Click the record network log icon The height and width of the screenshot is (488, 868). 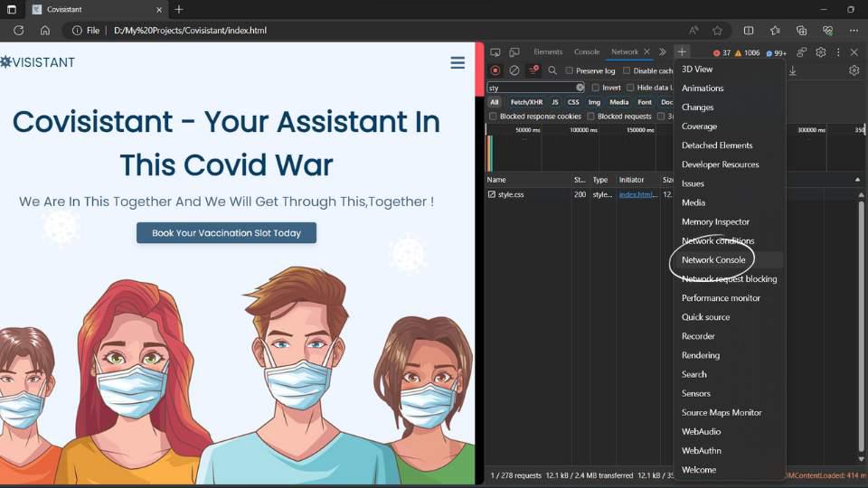495,70
